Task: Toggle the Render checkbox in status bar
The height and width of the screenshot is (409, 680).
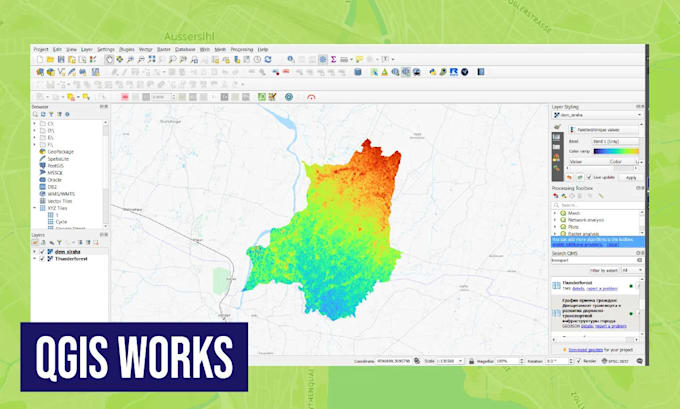Action: (x=579, y=361)
